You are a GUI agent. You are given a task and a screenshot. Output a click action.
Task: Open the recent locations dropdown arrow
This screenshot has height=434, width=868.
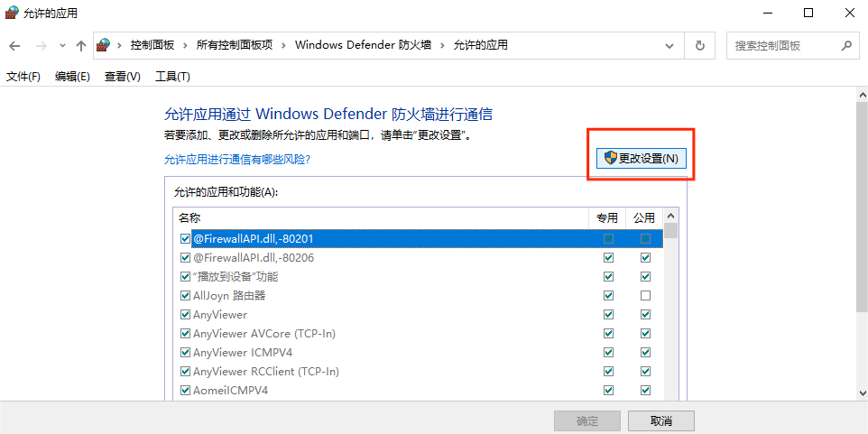(62, 46)
